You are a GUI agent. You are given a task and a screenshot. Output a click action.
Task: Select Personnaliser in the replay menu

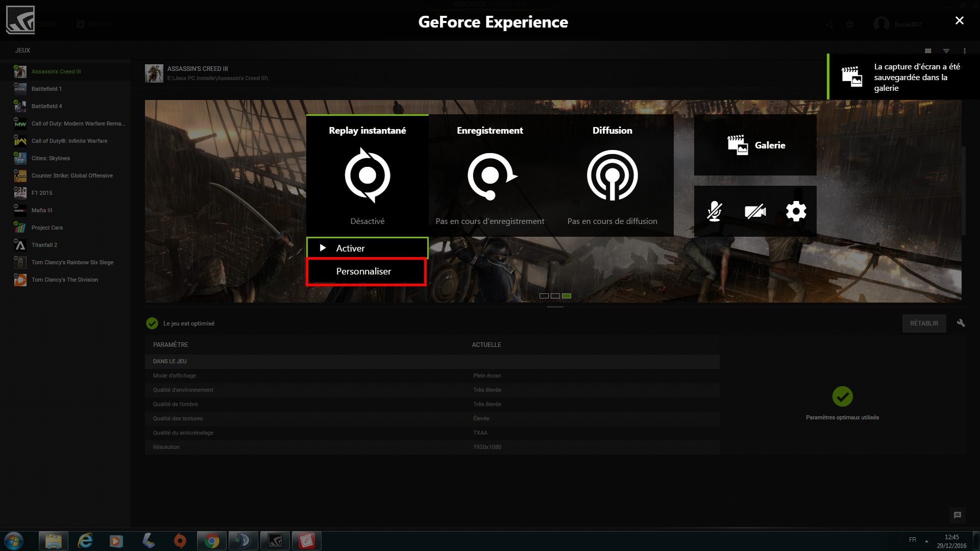[366, 271]
